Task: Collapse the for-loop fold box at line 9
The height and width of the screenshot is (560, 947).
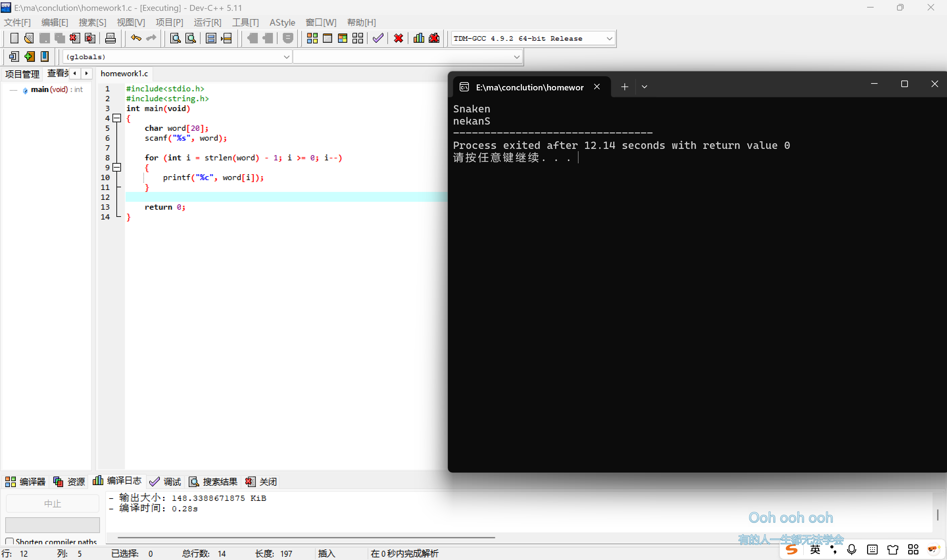Action: click(x=117, y=167)
